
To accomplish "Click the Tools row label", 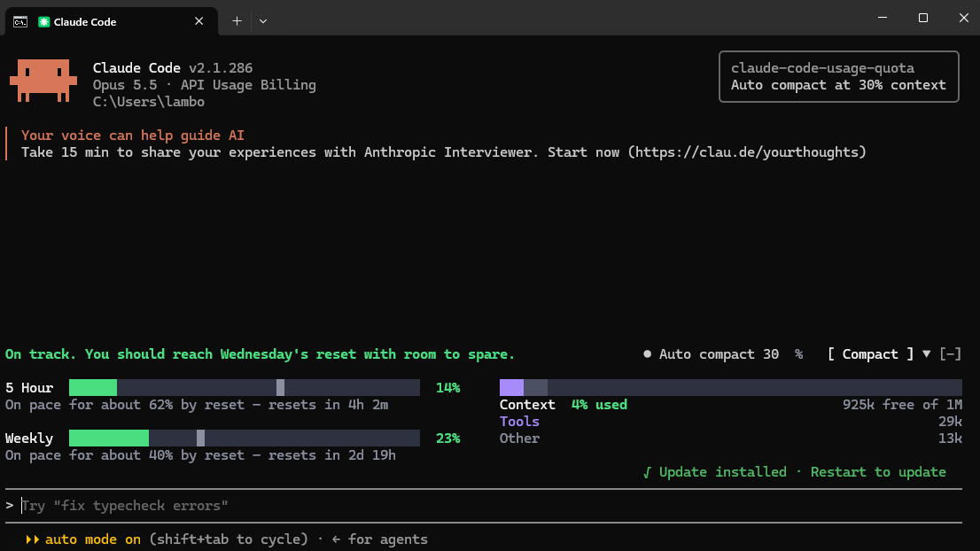I will (519, 422).
